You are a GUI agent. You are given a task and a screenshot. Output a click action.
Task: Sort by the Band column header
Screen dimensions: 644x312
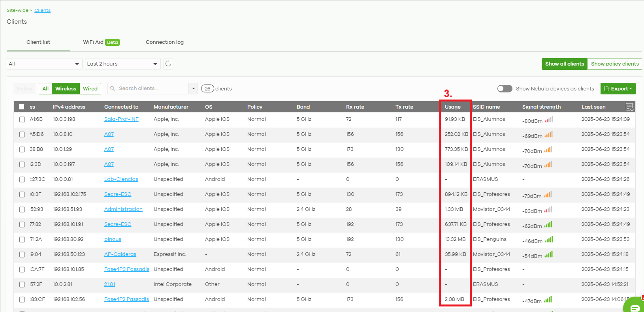tap(303, 107)
